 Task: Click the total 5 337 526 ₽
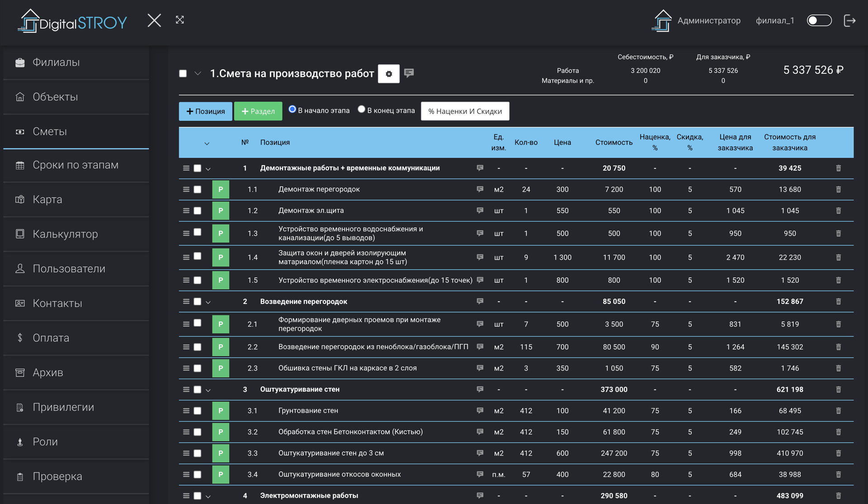(813, 70)
